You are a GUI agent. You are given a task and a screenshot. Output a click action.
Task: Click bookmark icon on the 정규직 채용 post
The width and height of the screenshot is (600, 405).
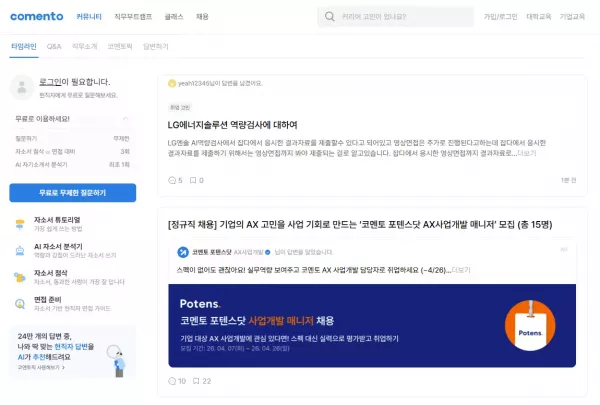click(x=196, y=381)
